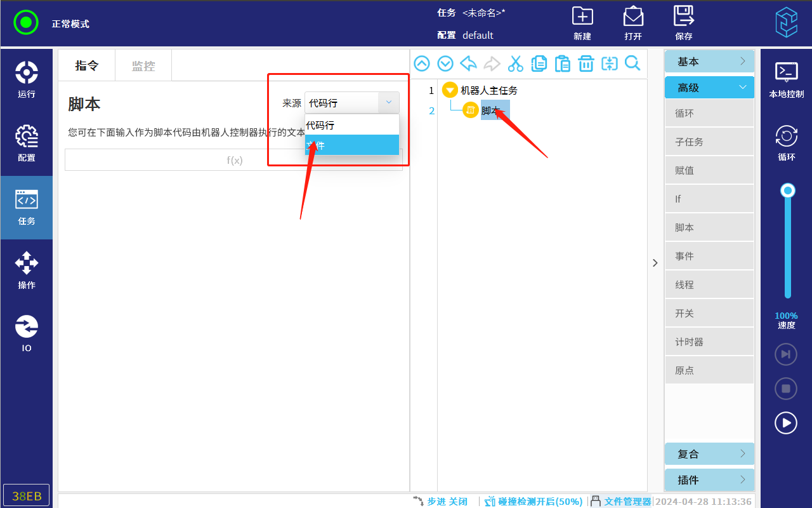Viewport: 812px width, 508px height.
Task: Click the speed slider handle
Action: [x=788, y=190]
